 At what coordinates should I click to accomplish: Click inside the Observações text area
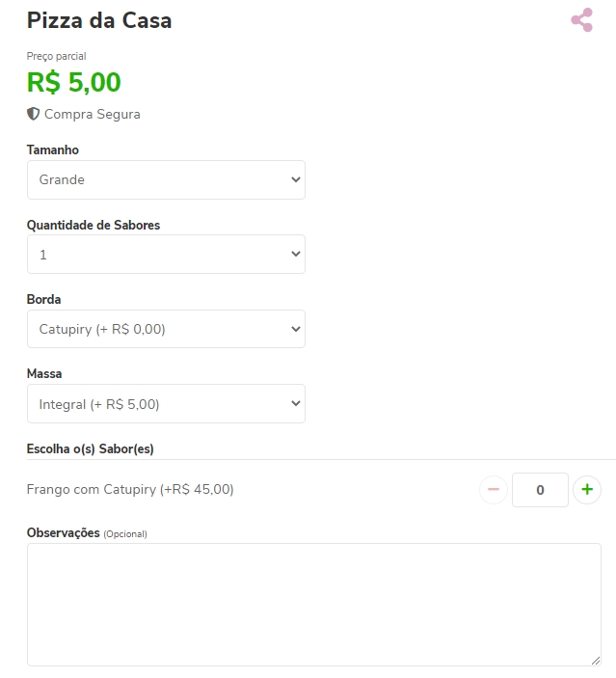[x=313, y=604]
